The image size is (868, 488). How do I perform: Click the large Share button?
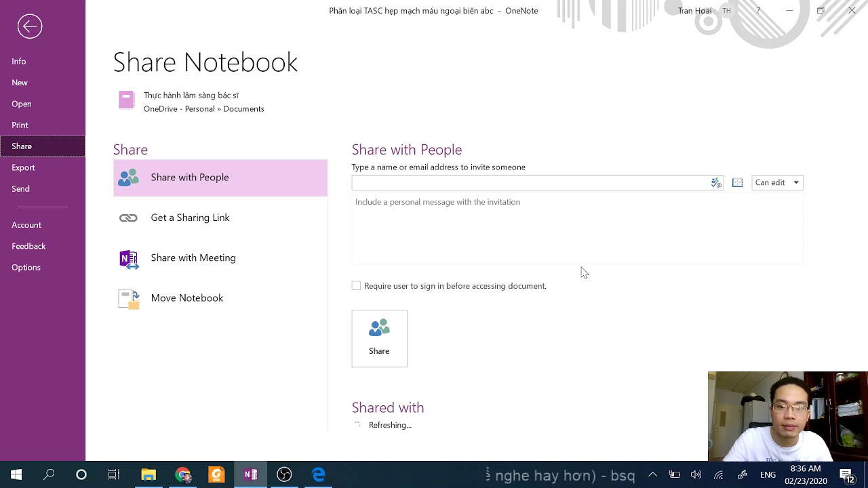(379, 338)
